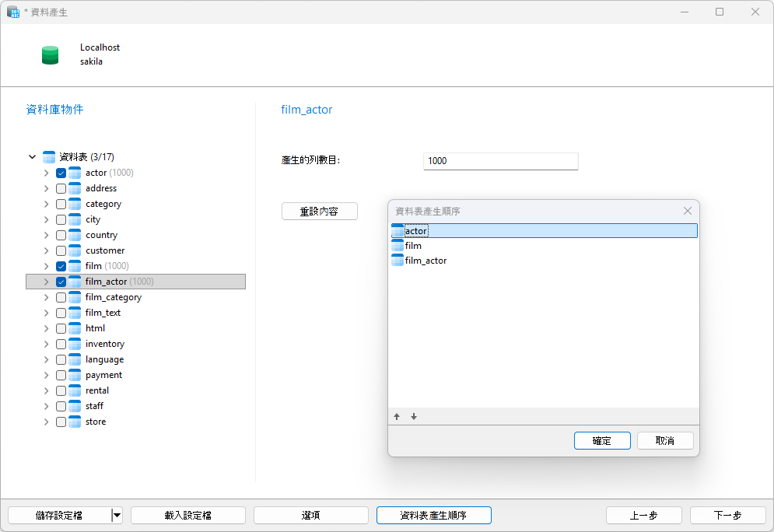Expand the store table node

(x=46, y=422)
